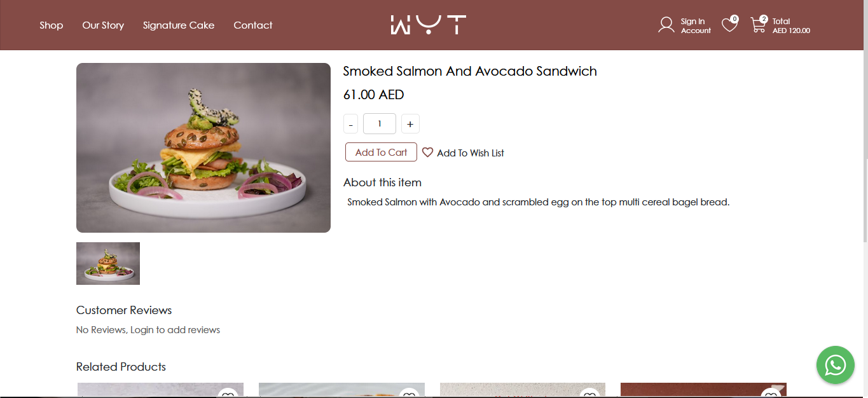
Task: Open the Contact page
Action: click(252, 25)
